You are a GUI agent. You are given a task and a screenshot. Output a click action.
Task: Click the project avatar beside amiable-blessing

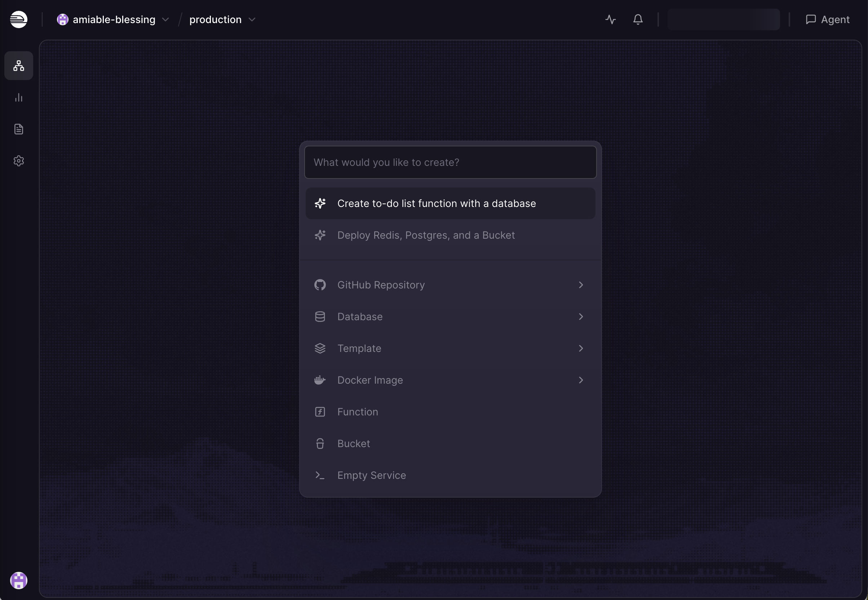coord(63,19)
